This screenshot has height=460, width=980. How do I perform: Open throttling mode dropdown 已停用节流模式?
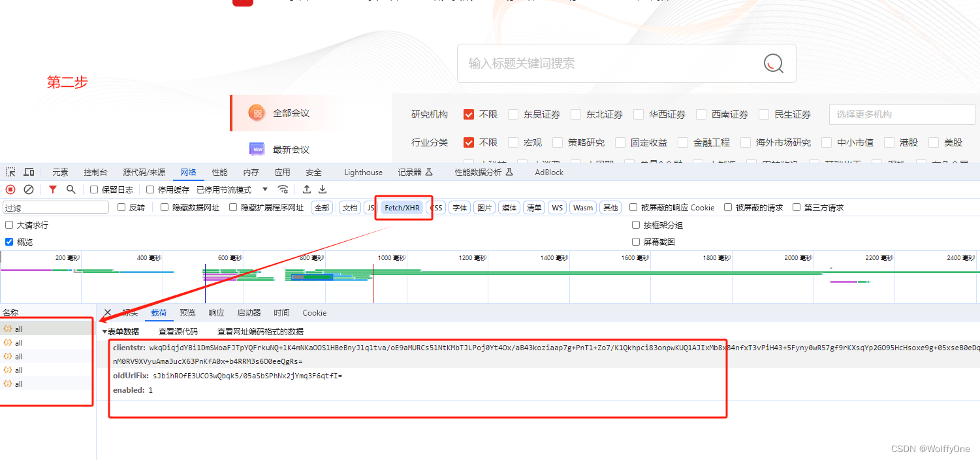232,189
